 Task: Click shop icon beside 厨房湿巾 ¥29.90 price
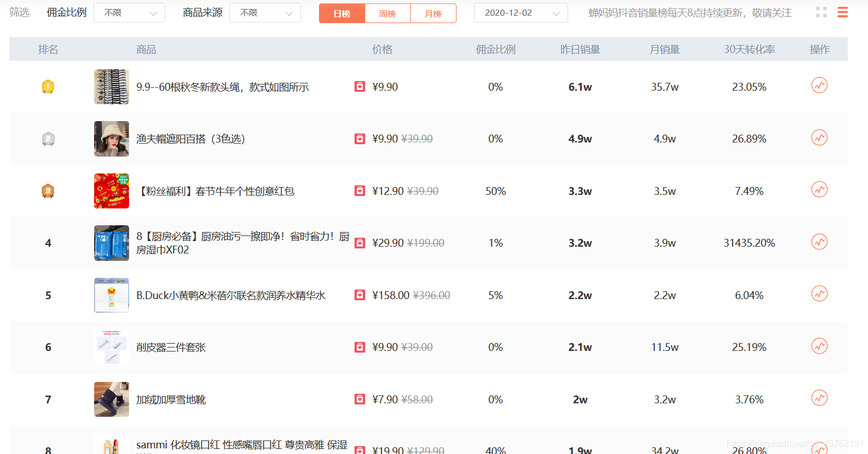coord(360,243)
